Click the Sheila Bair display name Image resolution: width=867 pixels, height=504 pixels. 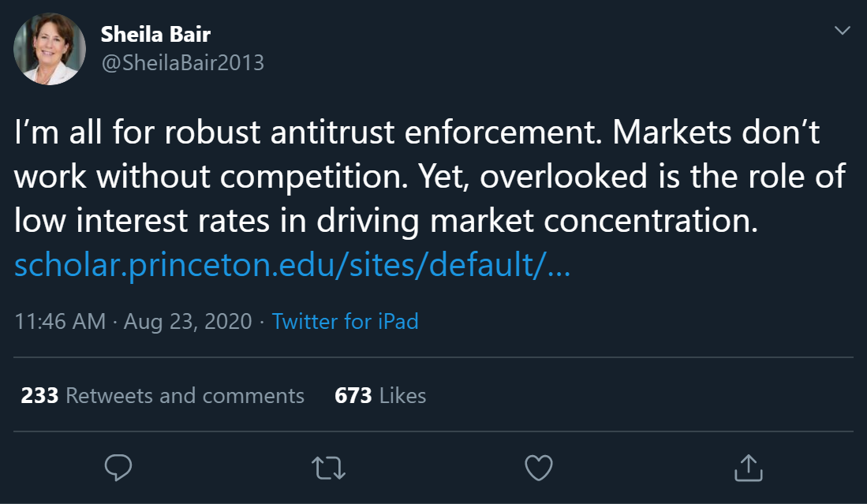[155, 34]
